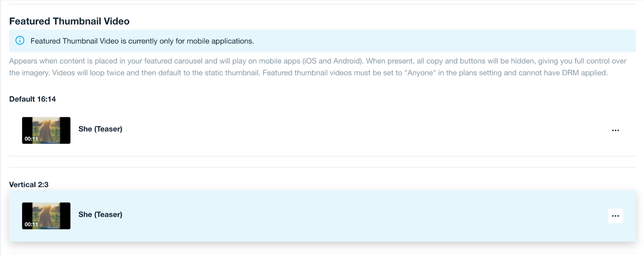644x257 pixels.
Task: Open the ellipsis menu for Vertical 2:3 video
Action: 615,216
